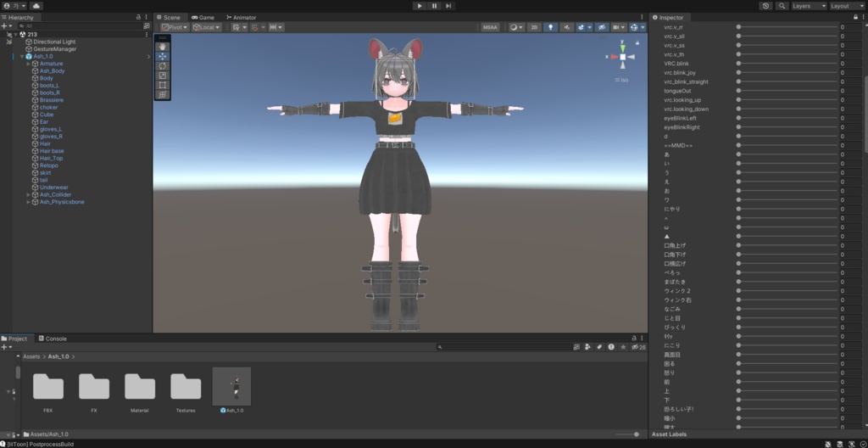Open the Pivot handle position dropdown
868x448 pixels.
(x=175, y=27)
